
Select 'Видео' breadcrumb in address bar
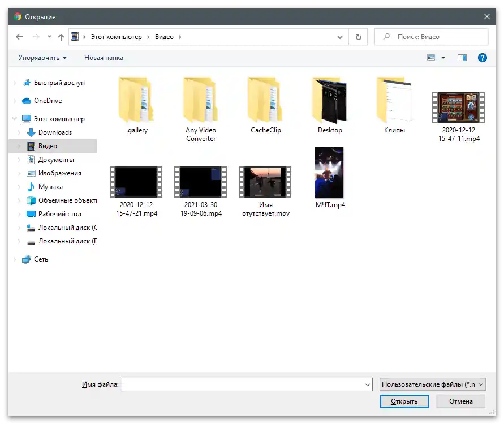[x=164, y=37]
